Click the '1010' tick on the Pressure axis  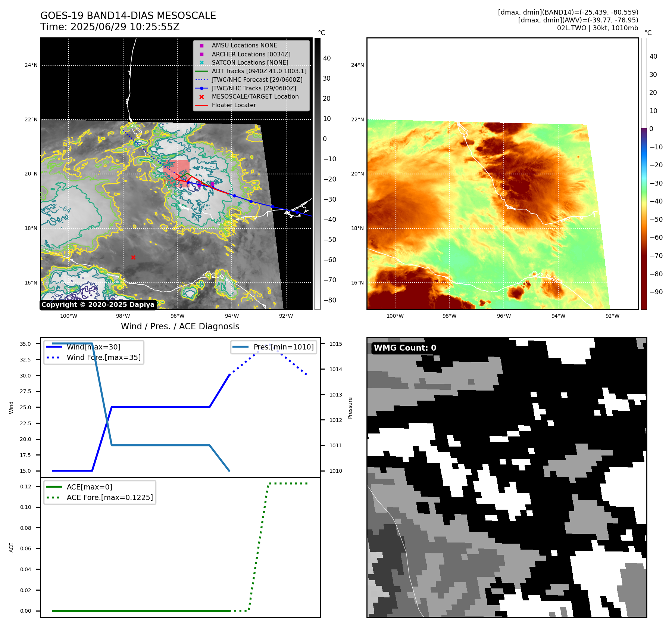pyautogui.click(x=336, y=471)
